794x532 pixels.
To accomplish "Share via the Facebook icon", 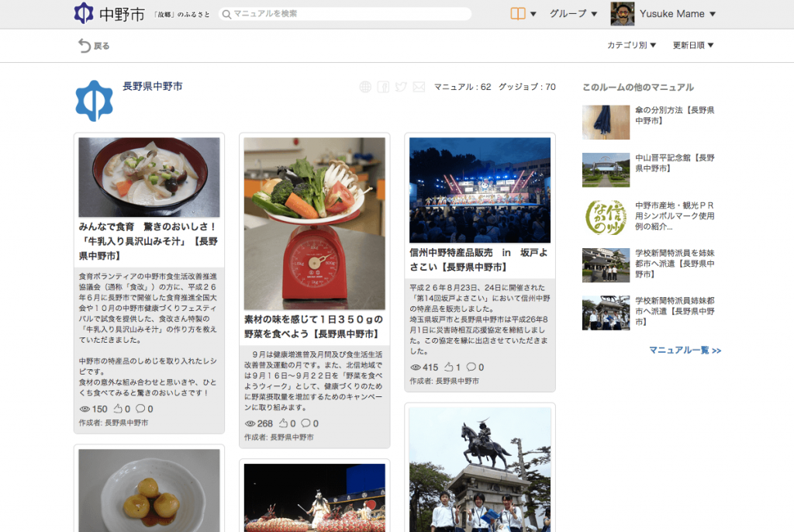I will click(x=383, y=87).
